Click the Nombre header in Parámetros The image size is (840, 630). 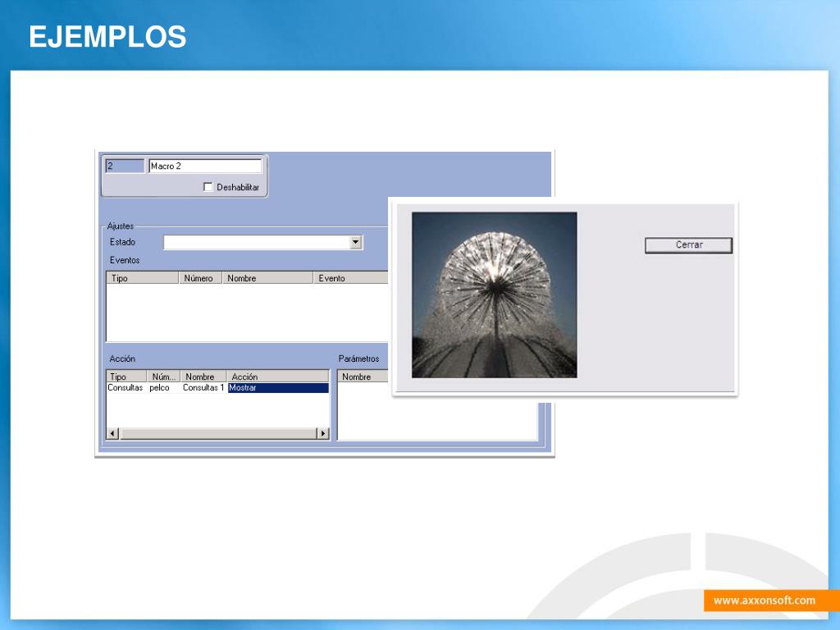[364, 377]
